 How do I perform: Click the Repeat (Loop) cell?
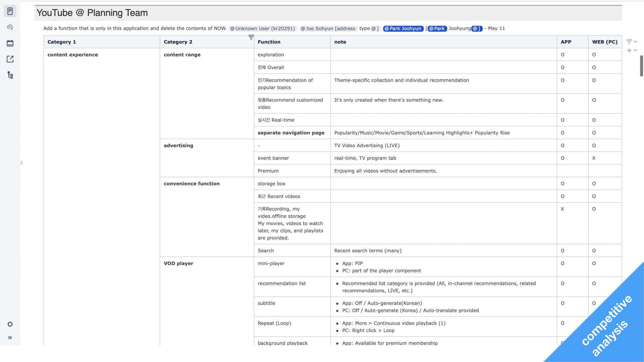pos(292,327)
